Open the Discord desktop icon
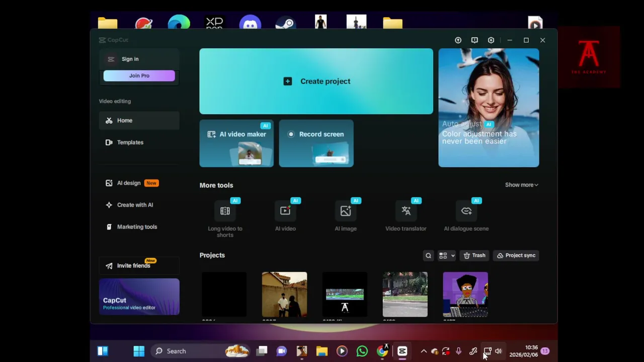Viewport: 644px width, 362px height. point(250,23)
